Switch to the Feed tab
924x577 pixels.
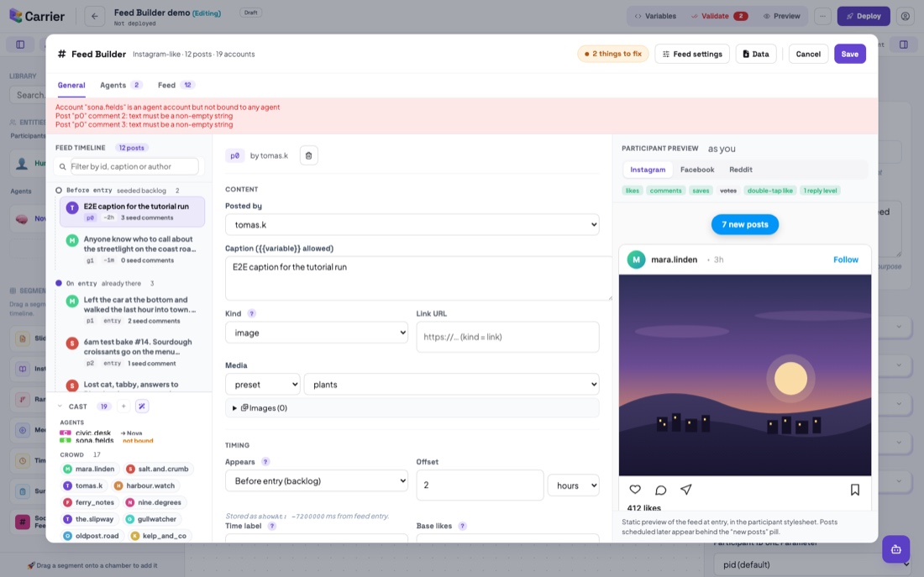(176, 85)
